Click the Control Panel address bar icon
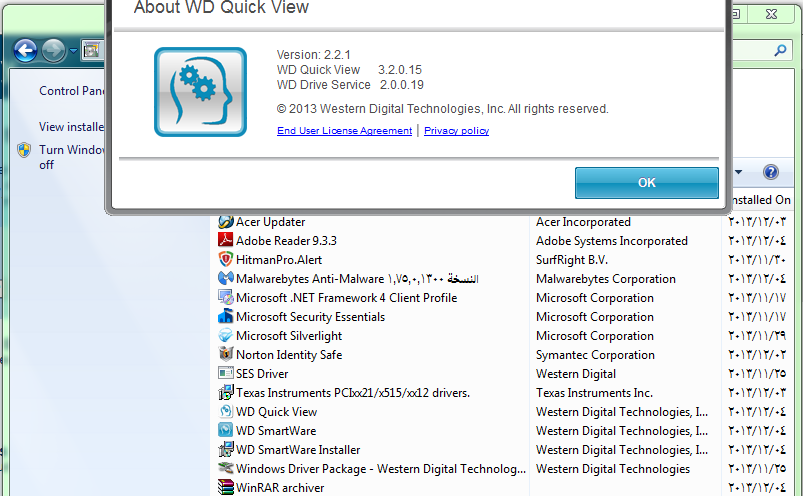803x496 pixels. pyautogui.click(x=92, y=51)
